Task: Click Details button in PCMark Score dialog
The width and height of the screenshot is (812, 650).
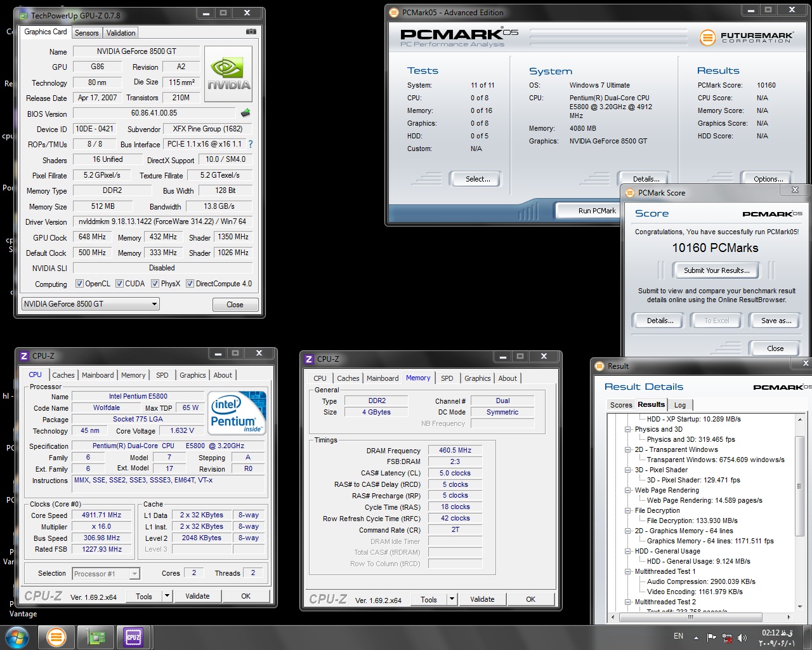Action: [x=660, y=321]
